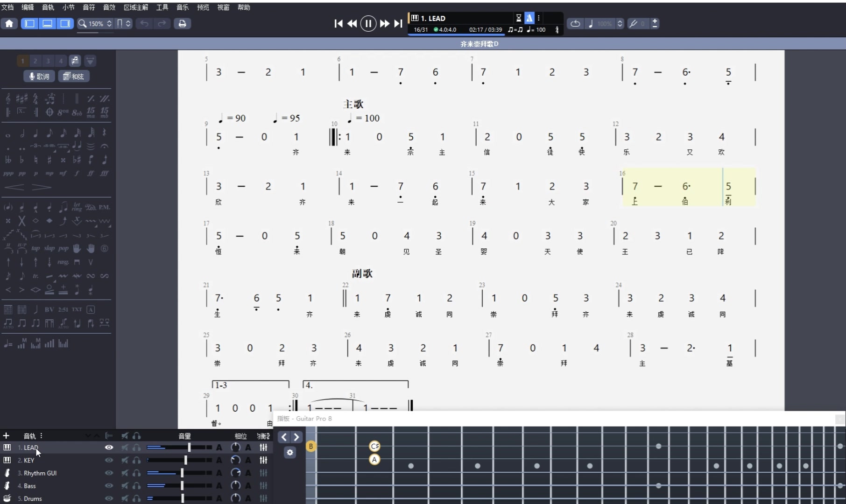Open the page layout view dropdown
The image size is (846, 504).
[124, 23]
